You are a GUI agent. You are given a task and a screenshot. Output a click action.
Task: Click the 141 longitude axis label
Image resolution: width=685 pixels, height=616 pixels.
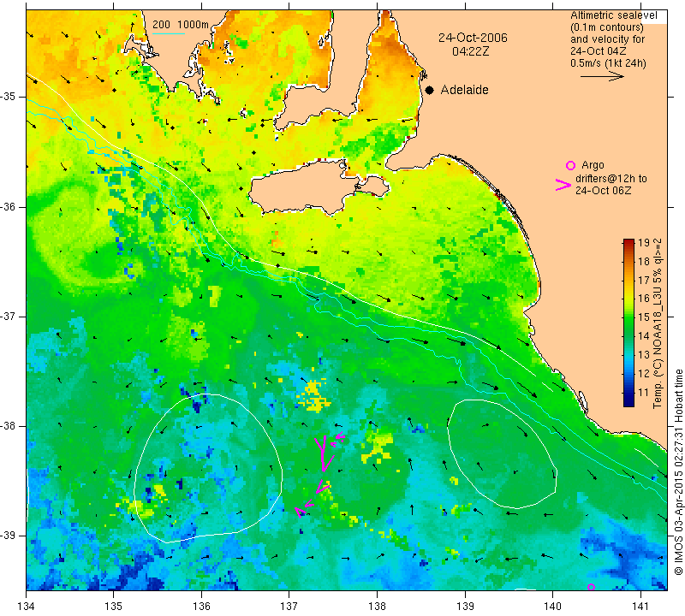click(x=640, y=607)
